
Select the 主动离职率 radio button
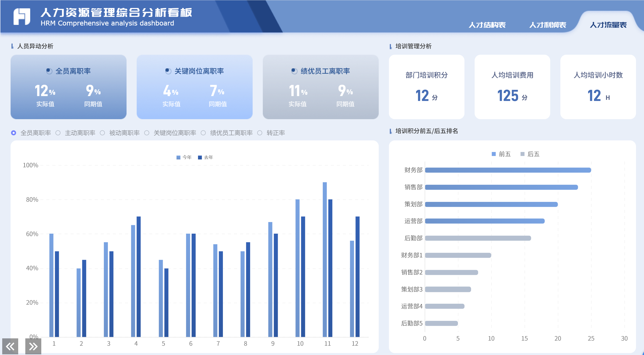coord(58,133)
